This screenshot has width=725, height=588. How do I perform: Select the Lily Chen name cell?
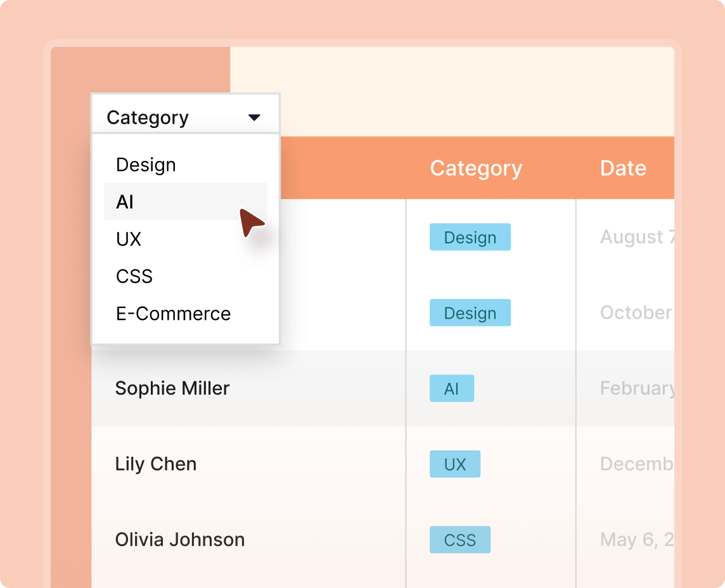click(156, 464)
